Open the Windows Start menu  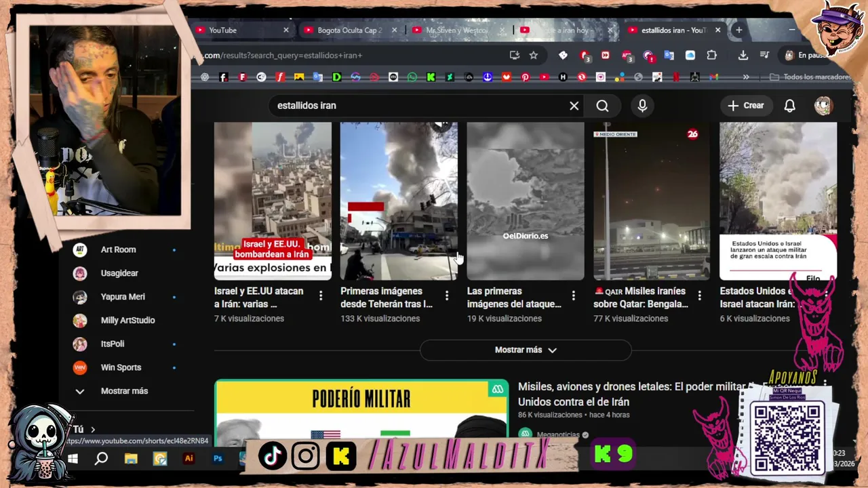73,459
